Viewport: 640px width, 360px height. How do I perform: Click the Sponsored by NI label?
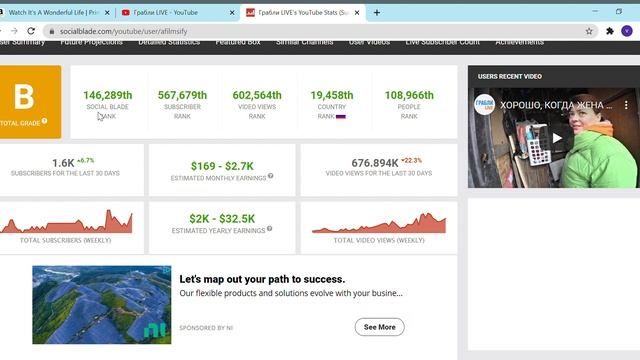point(206,328)
